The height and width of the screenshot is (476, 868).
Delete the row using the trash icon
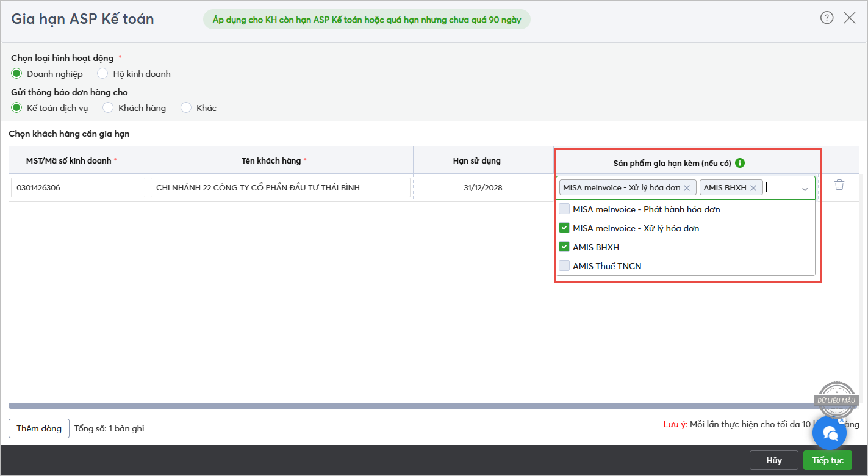tap(839, 185)
